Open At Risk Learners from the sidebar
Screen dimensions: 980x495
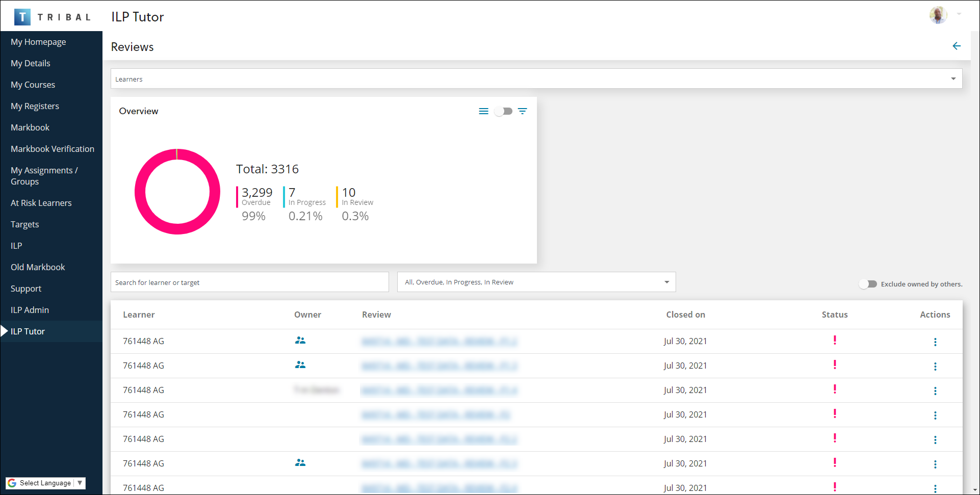click(x=41, y=202)
